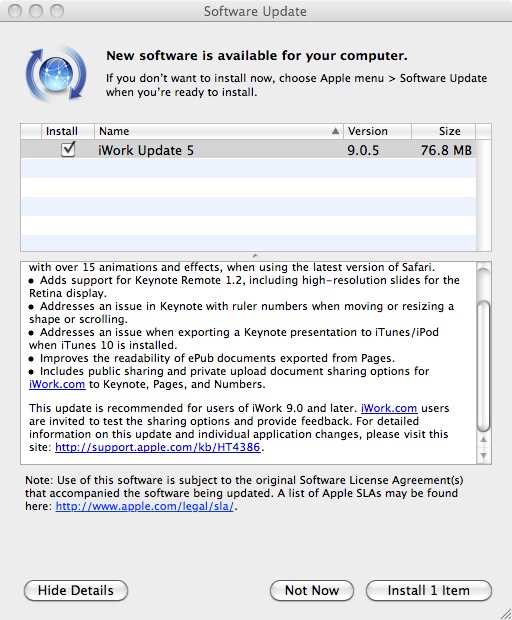
Task: Open the apple.com/legal/sla link
Action: click(x=145, y=506)
